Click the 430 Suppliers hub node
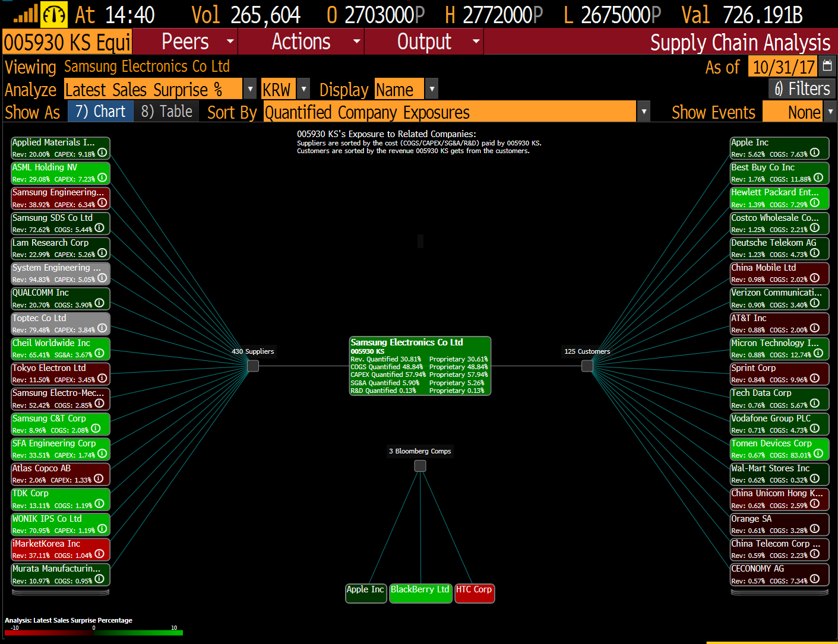 pyautogui.click(x=253, y=366)
